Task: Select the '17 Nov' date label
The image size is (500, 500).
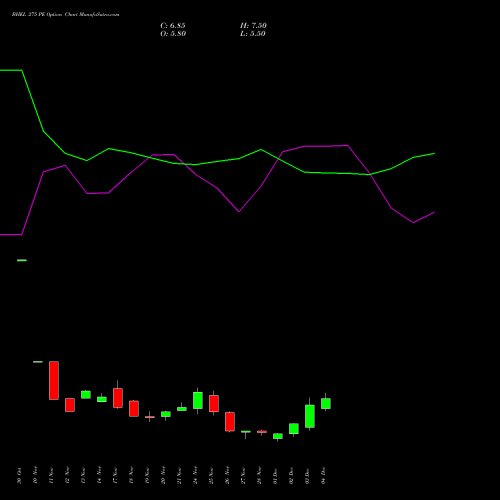Action: click(115, 476)
